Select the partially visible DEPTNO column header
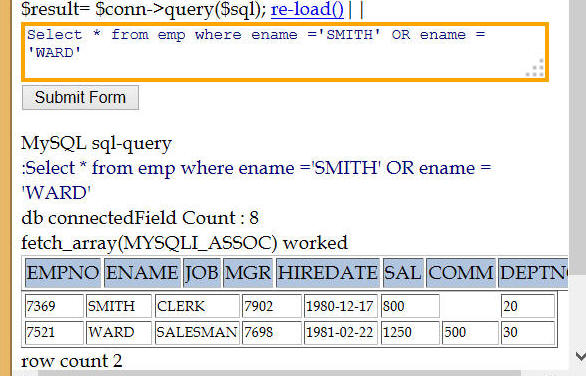 tap(533, 273)
